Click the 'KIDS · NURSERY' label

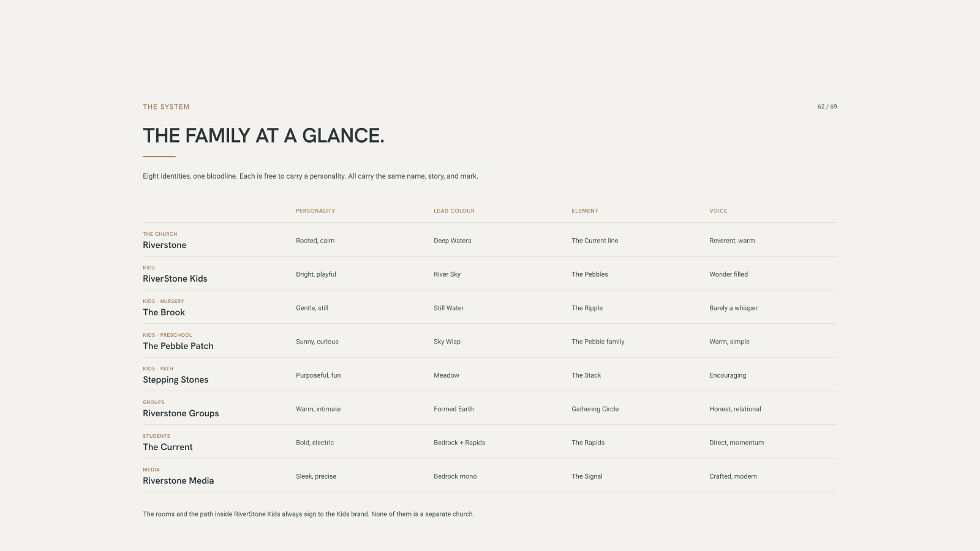click(x=164, y=301)
